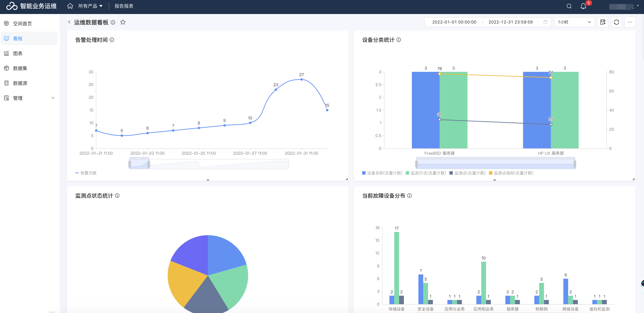644x313 pixels.
Task: Toggle 告警次数 legend series
Action: [x=86, y=173]
